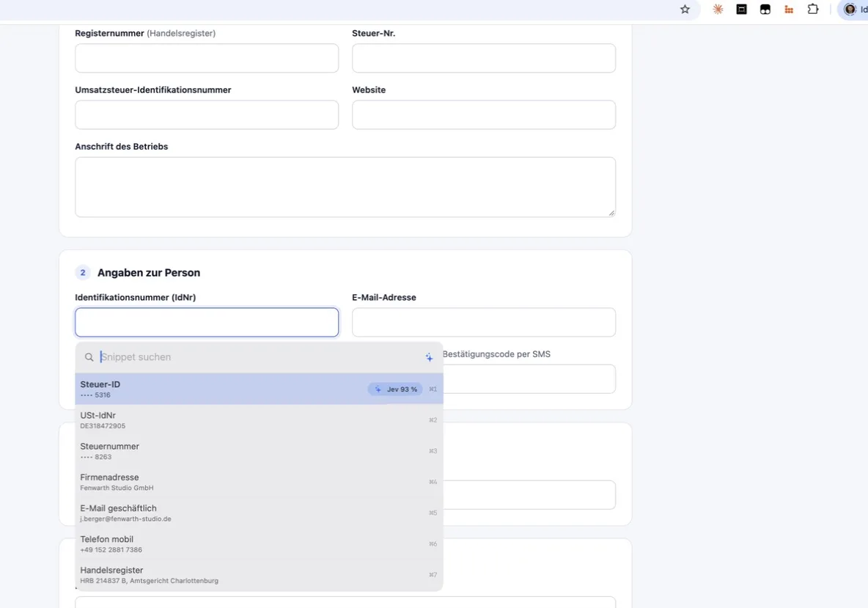Open the puzzle-piece extensions menu
The height and width of the screenshot is (608, 868).
point(812,9)
